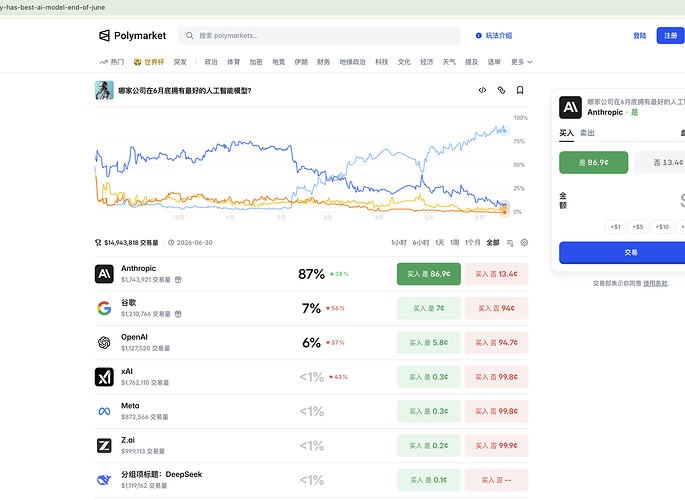This screenshot has height=500, width=685.
Task: Click the market avatar thumbnail beside the question
Action: point(104,90)
